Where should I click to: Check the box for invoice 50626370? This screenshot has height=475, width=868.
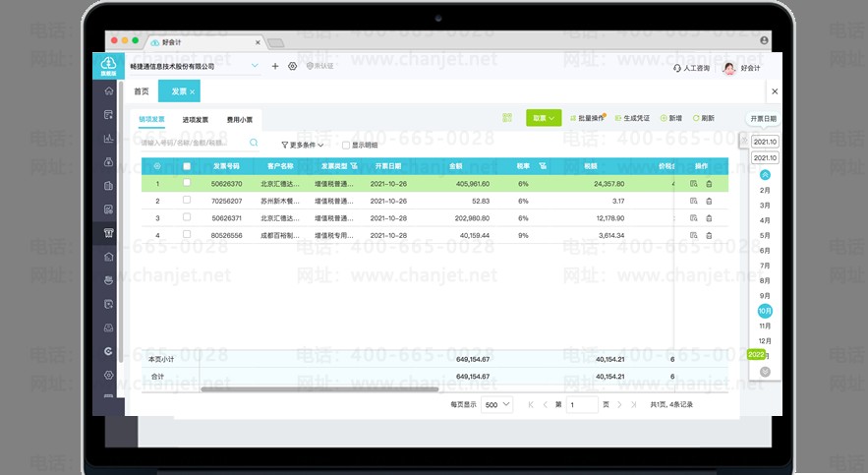187,183
